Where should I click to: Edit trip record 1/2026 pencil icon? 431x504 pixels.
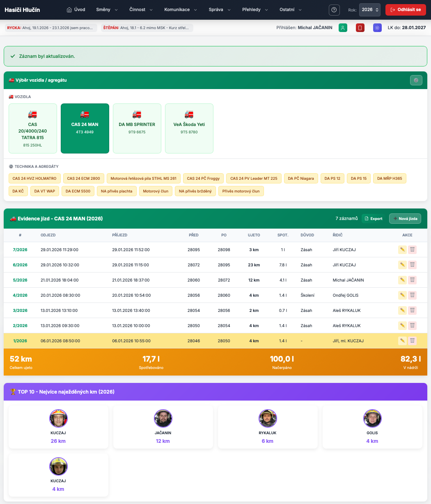[x=402, y=341]
